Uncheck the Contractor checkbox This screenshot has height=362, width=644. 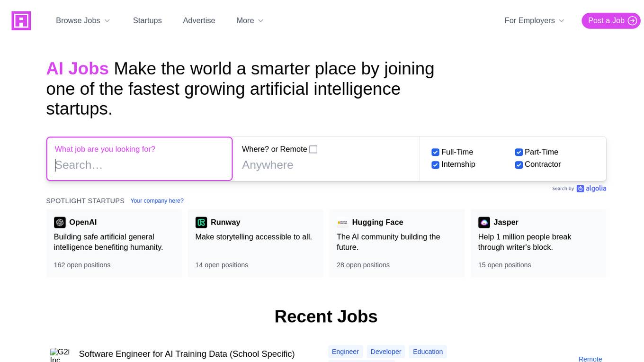519,164
